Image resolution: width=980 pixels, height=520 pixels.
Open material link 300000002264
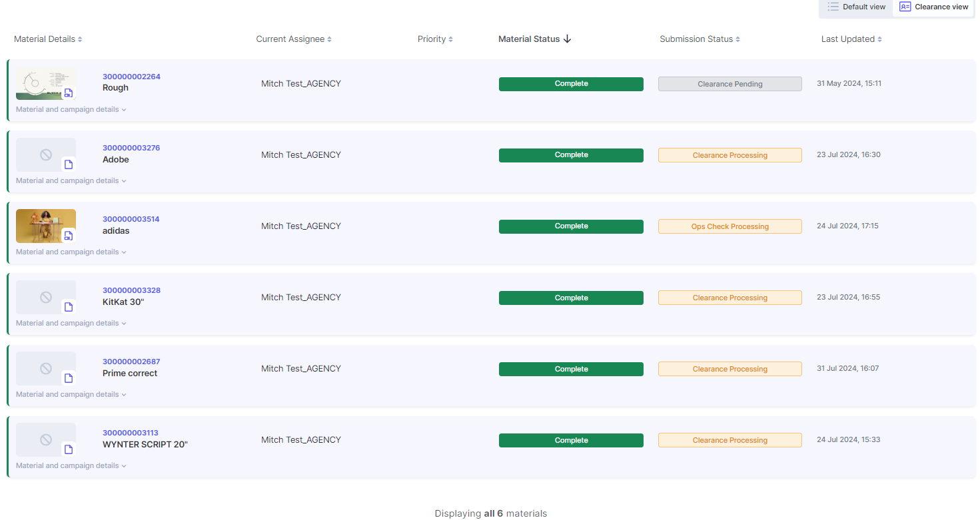[131, 77]
